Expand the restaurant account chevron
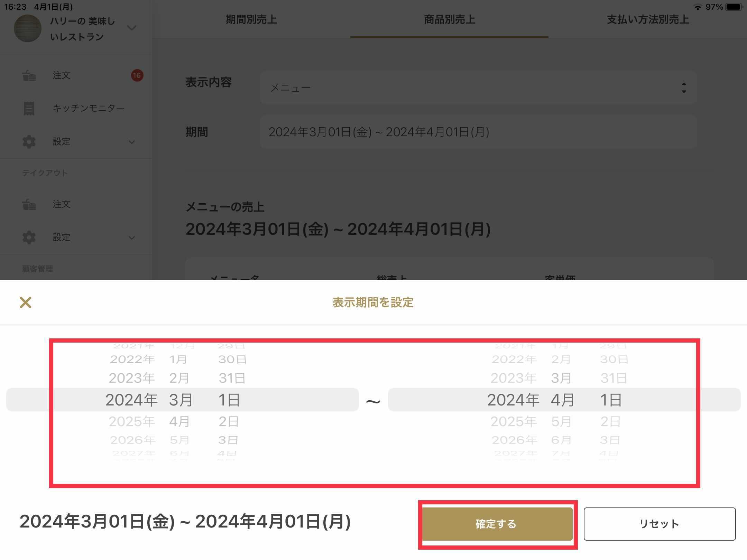 click(x=132, y=28)
